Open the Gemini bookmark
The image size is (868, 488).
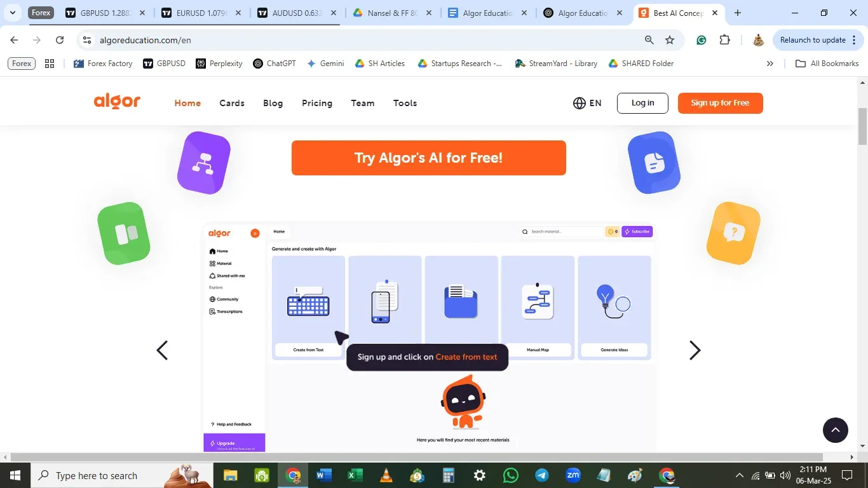coord(325,64)
